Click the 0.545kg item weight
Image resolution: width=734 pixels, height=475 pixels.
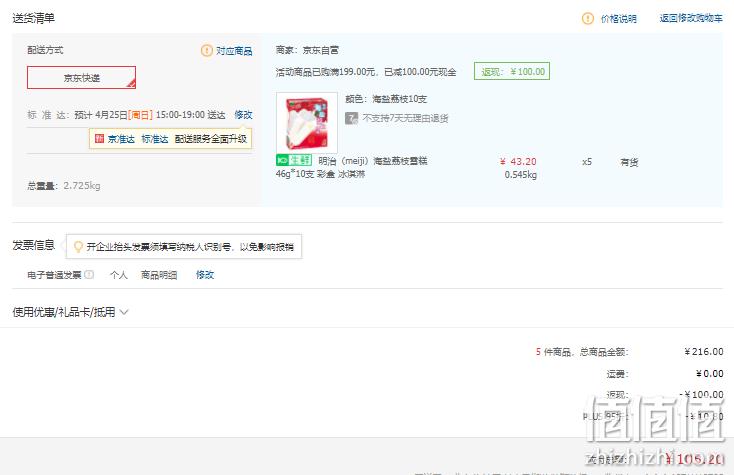521,175
